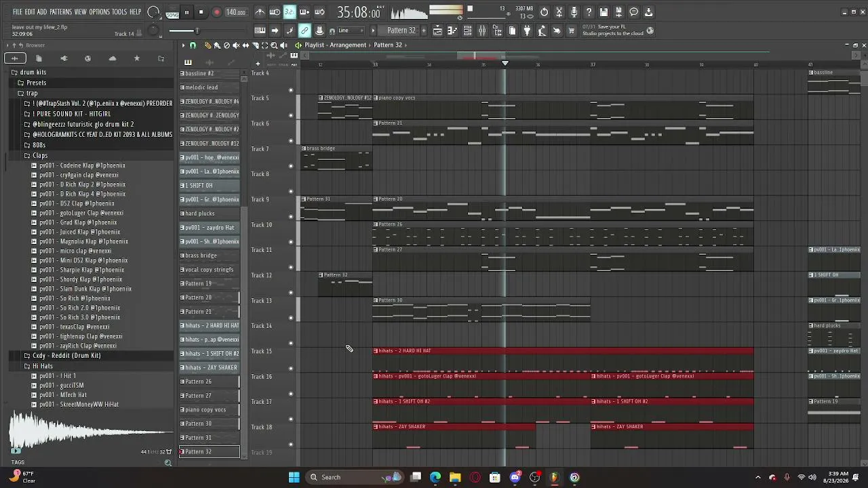Show browser cloud tab icon
868x488 pixels.
click(x=112, y=59)
